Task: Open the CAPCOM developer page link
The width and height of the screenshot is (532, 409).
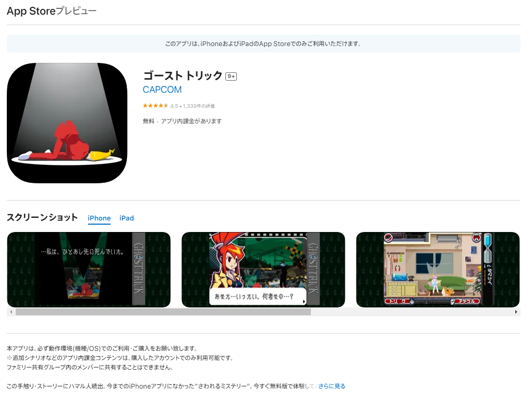Action: coord(162,90)
